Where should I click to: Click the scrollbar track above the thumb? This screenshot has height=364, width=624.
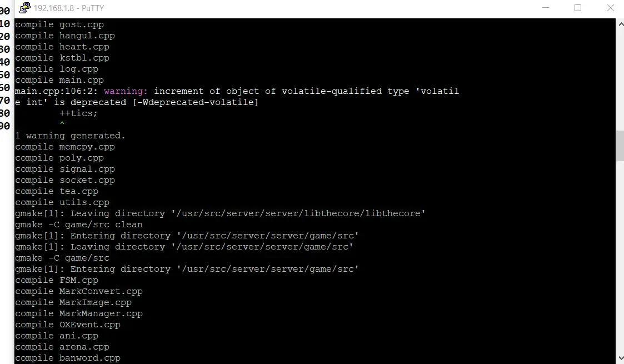click(x=620, y=79)
